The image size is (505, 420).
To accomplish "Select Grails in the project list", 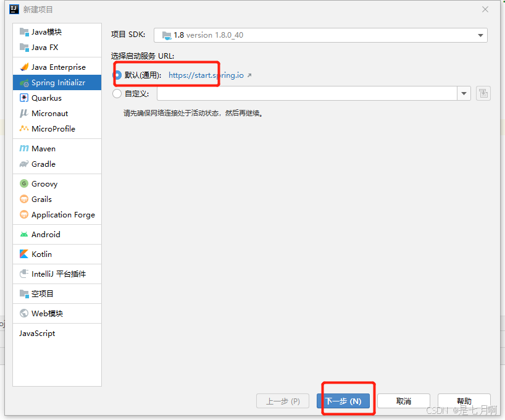I will [57, 199].
